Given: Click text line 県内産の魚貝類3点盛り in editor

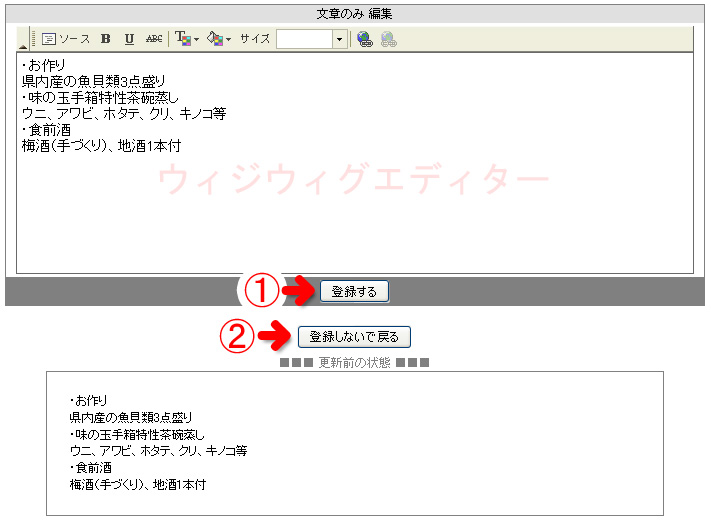Looking at the screenshot, I should (93, 82).
